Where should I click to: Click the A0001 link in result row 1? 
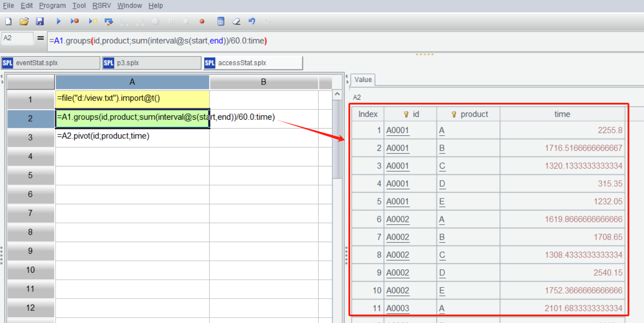pos(397,130)
